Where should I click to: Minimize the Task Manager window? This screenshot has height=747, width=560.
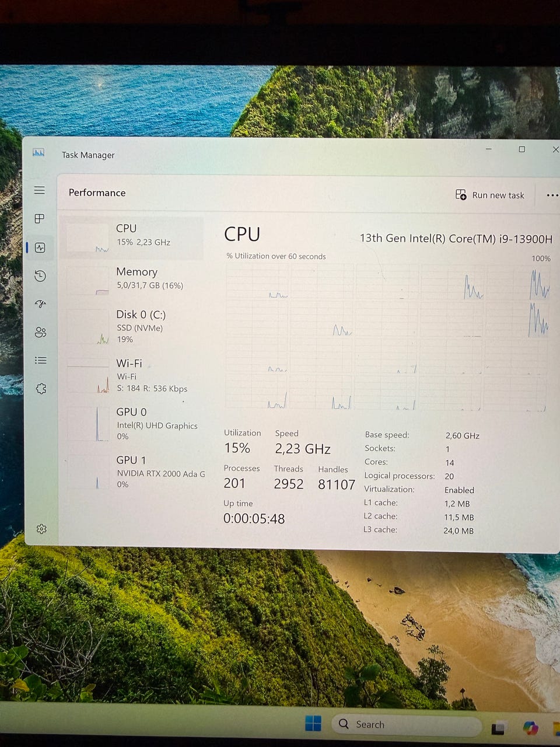click(489, 149)
